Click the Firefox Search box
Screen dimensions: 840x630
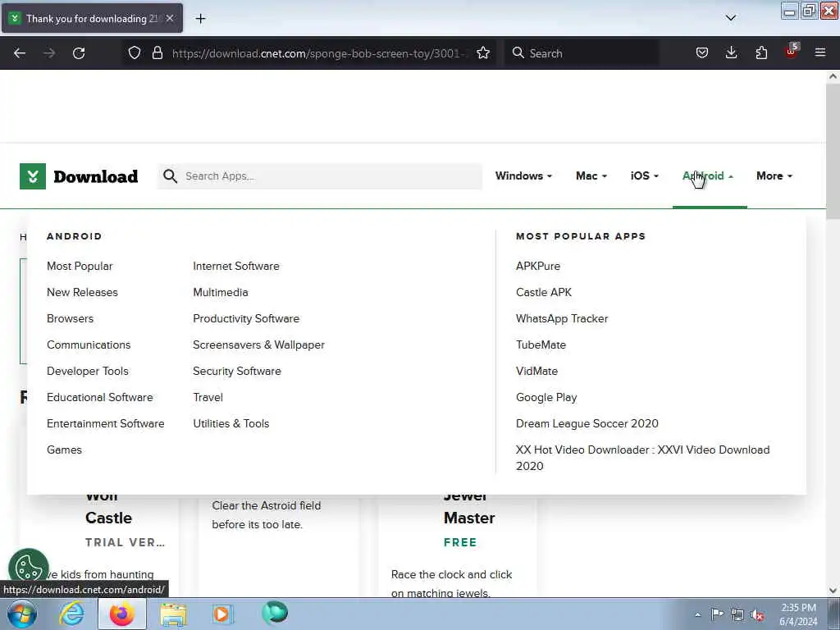pyautogui.click(x=582, y=53)
